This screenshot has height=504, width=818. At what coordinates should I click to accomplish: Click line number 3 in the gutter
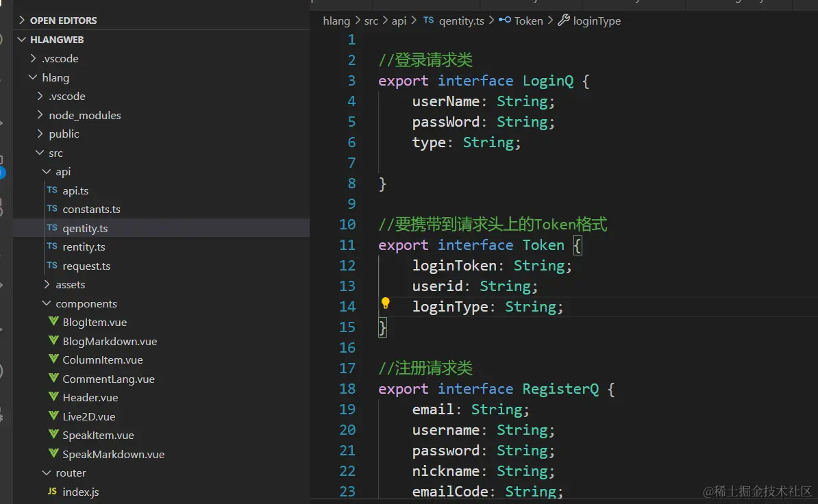[x=351, y=81]
